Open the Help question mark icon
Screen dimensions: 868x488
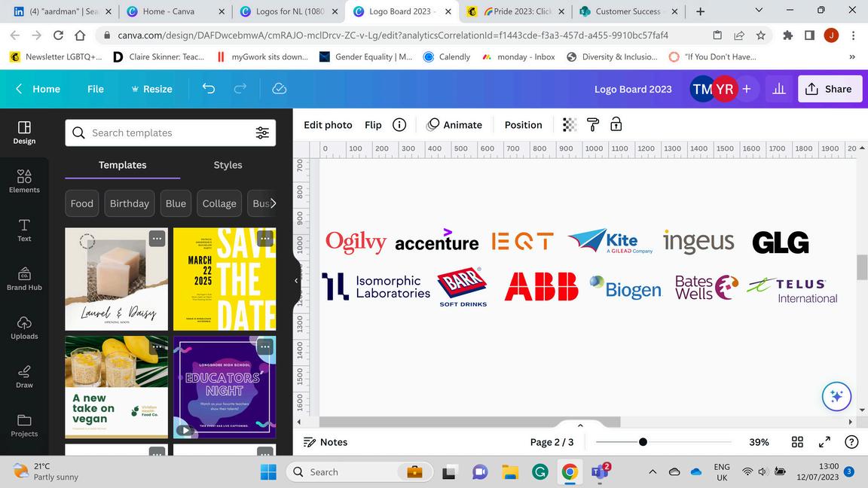coord(851,442)
